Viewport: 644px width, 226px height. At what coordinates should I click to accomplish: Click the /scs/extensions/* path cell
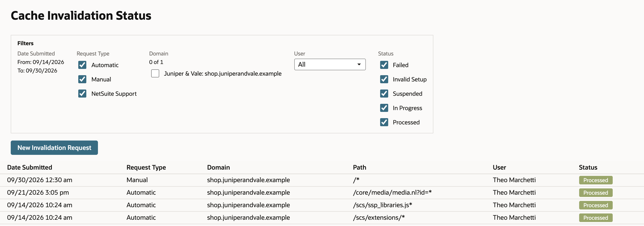point(379,217)
